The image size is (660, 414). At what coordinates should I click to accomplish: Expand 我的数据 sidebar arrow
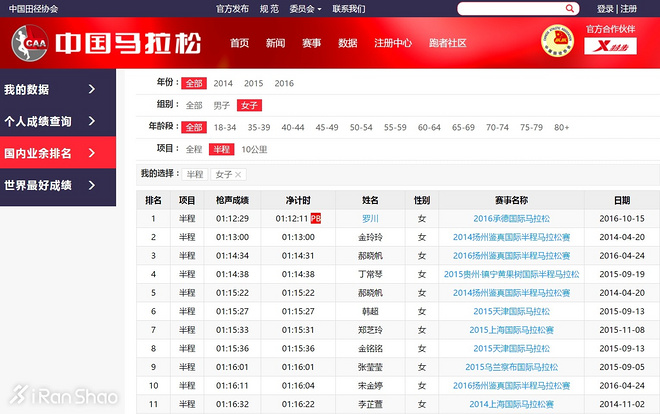pos(92,89)
